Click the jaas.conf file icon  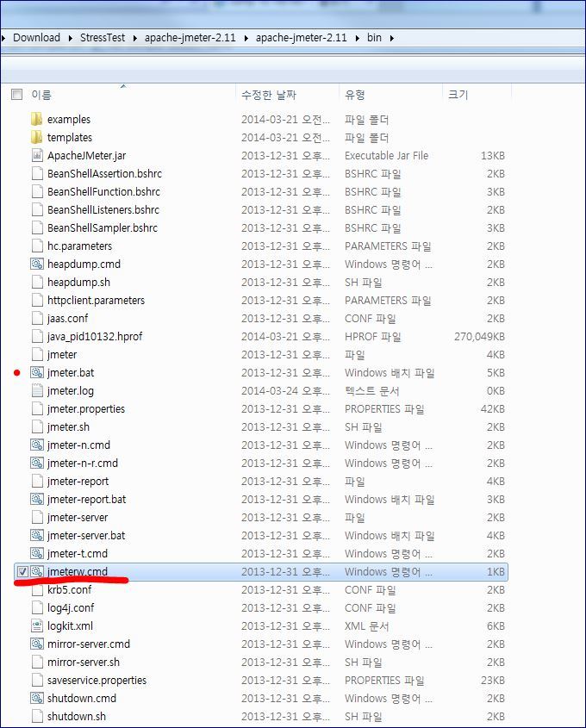tap(37, 319)
